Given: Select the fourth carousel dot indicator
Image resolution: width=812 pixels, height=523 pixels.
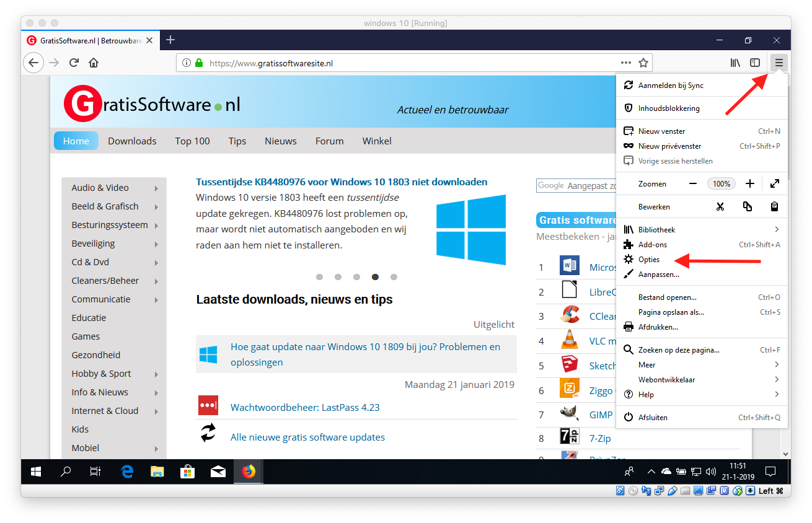Looking at the screenshot, I should 375,277.
